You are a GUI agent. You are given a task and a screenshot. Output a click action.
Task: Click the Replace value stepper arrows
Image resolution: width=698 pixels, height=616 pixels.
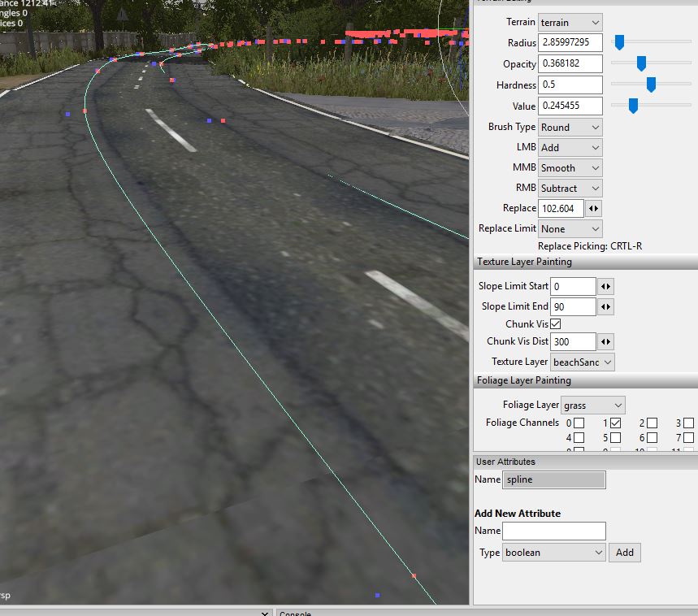593,209
